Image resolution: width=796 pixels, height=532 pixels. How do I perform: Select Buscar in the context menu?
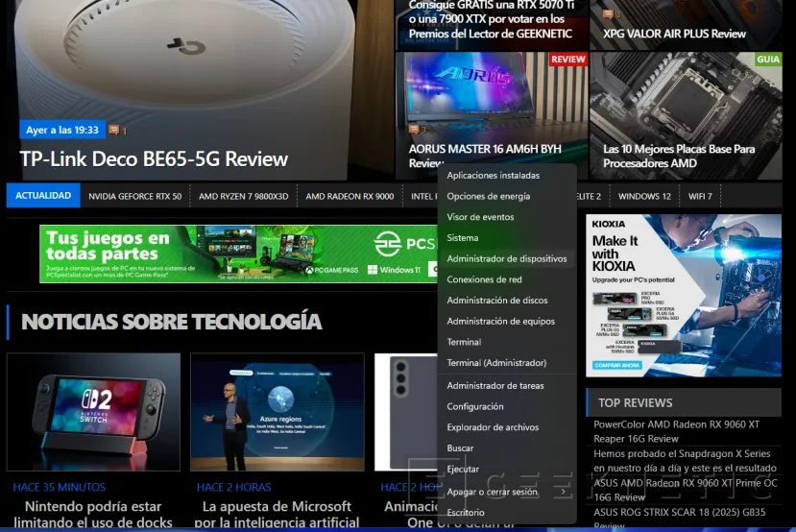coord(507,447)
